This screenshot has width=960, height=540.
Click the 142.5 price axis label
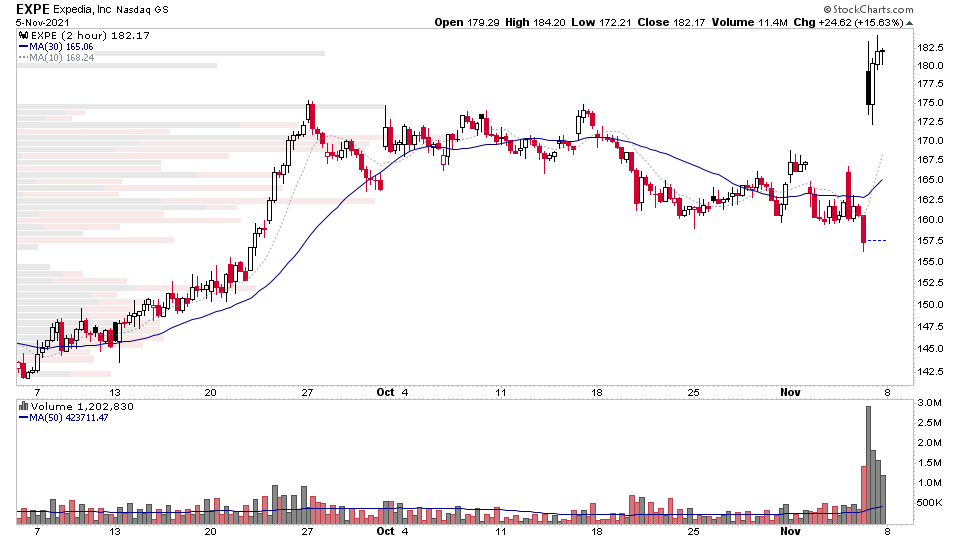[x=931, y=371]
